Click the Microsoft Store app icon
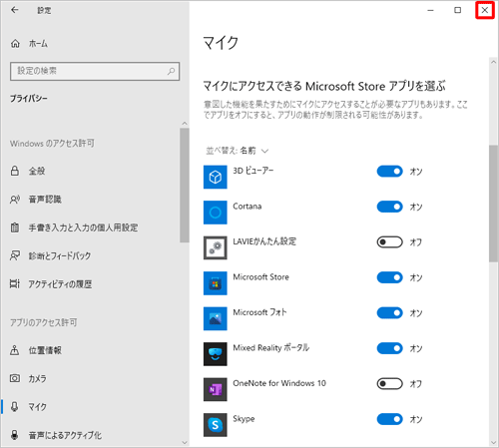Viewport: 499px width, 448px height. click(216, 283)
